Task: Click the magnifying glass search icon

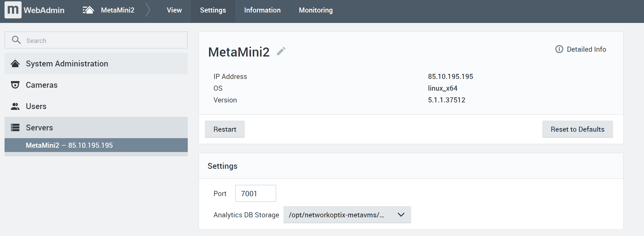Action: [x=16, y=40]
